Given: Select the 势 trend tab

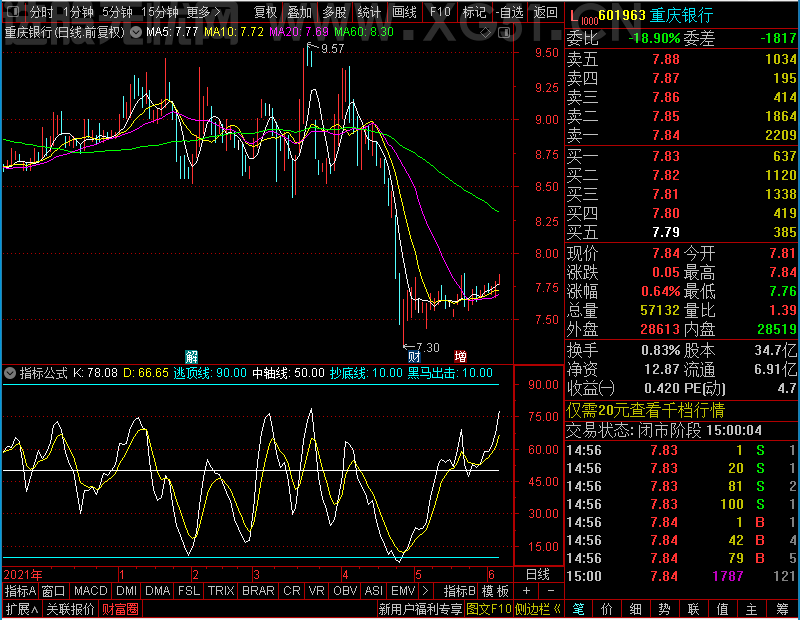Looking at the screenshot, I should pos(664,609).
